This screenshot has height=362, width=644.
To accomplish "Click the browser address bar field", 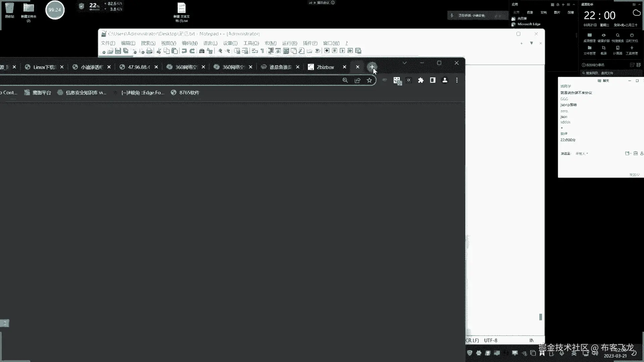I will [168, 80].
